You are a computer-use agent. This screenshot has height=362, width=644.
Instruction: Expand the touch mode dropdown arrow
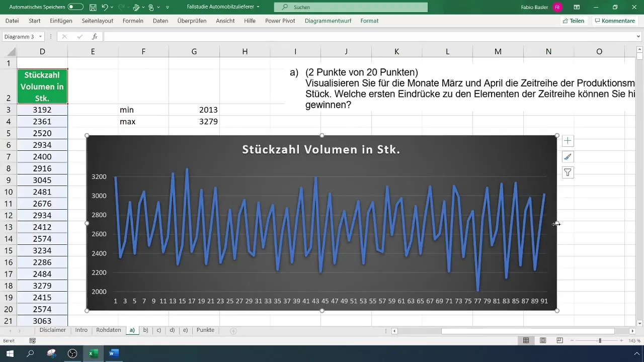[158, 8]
